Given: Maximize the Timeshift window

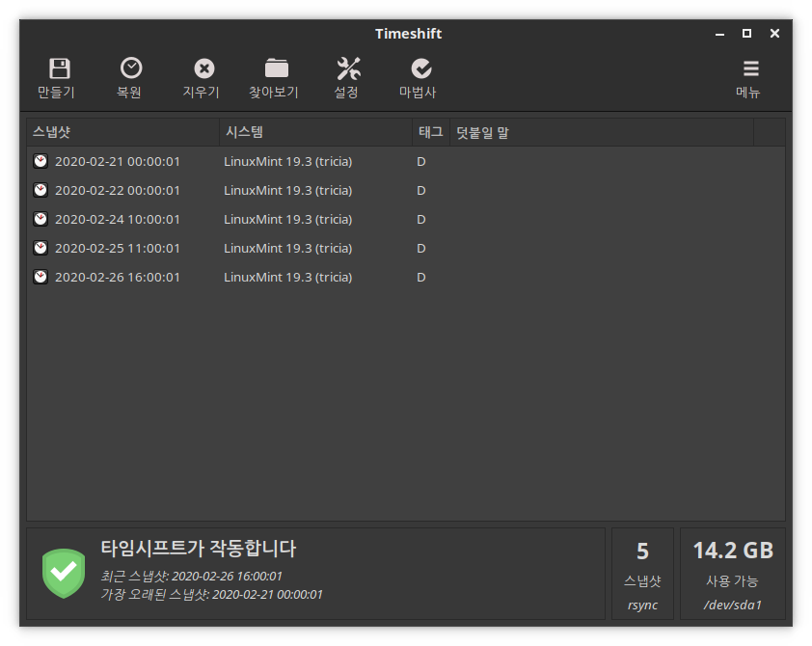Looking at the screenshot, I should [746, 33].
